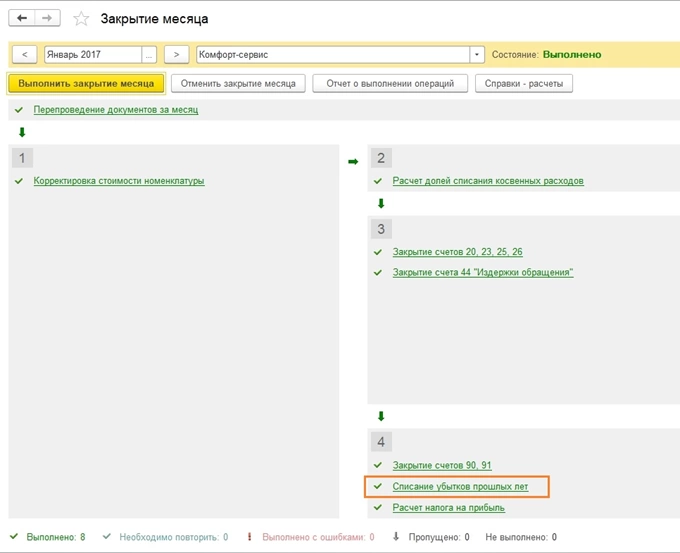Click green checkmark beside Корректировка стоимости номенклатуры
Viewport: 680px width, 553px height.
pyautogui.click(x=19, y=181)
